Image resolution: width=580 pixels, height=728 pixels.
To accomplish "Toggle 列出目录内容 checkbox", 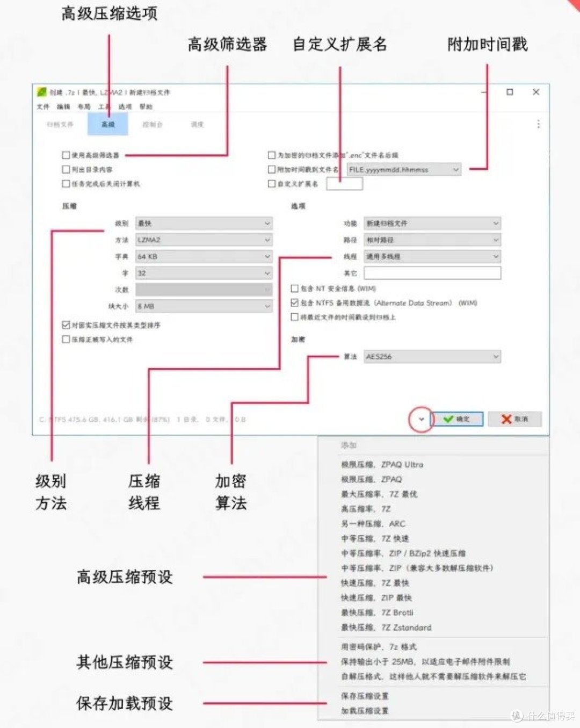I will (x=66, y=169).
